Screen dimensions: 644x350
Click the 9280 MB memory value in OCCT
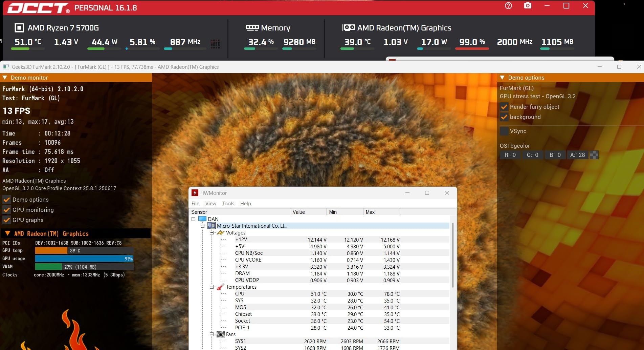coord(299,42)
